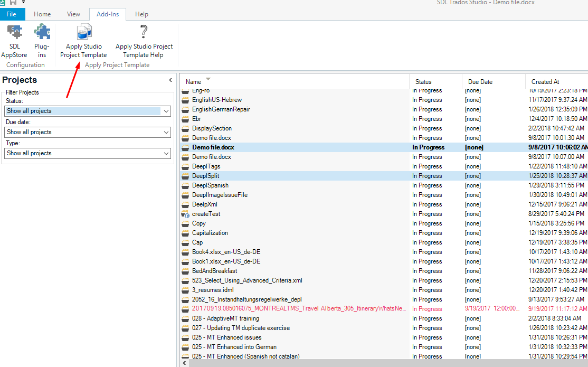Click the BedAndBreakfast project icon
The height and width of the screenshot is (367, 588).
[185, 271]
